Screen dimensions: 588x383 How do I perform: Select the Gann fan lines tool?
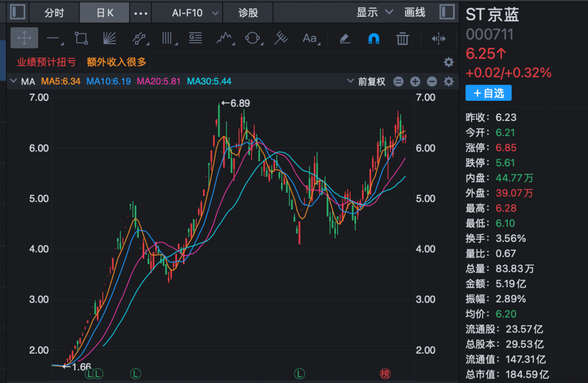coord(109,38)
